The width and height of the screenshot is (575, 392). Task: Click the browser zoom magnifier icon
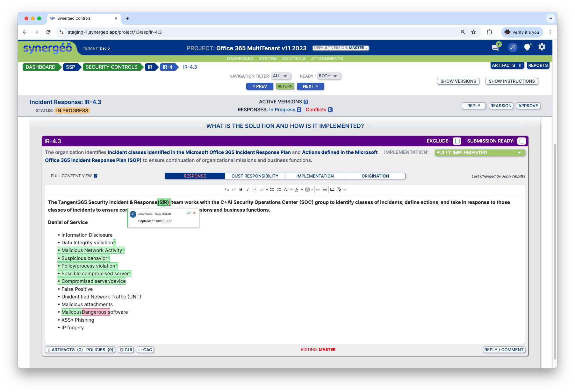click(463, 32)
